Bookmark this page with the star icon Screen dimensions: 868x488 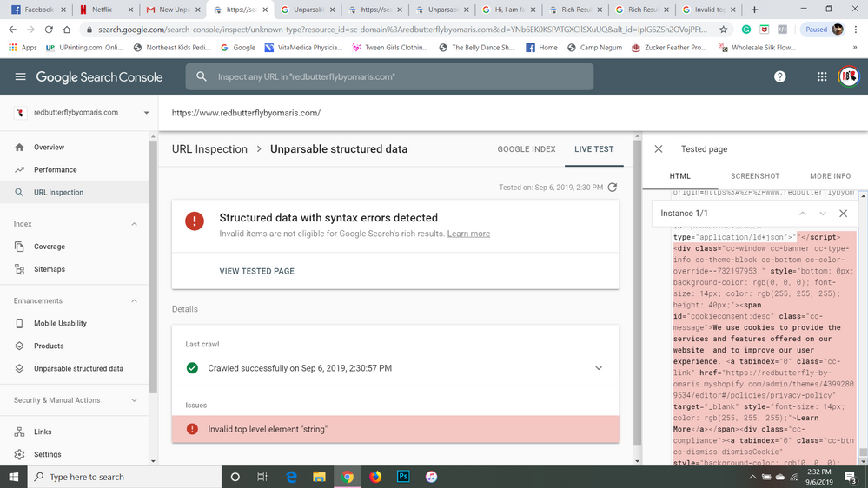(724, 30)
